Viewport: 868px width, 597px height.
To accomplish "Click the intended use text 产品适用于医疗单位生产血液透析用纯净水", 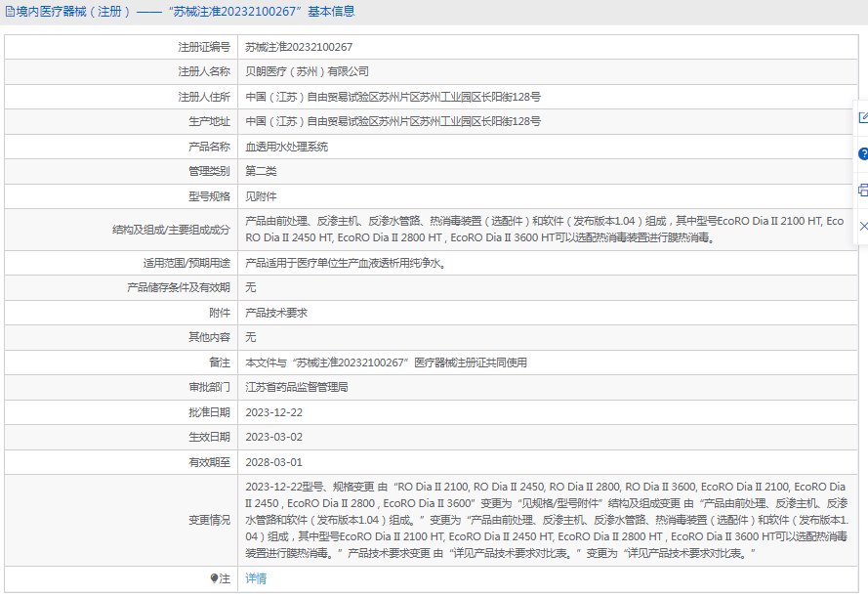I will click(346, 263).
